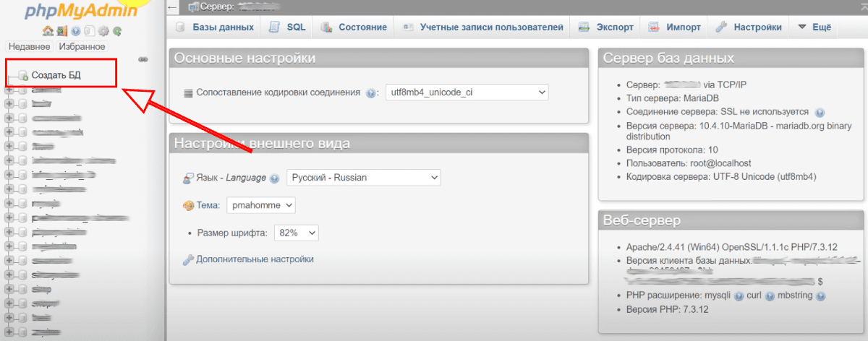Click the log out icon in navigation panel
Screen dimensions: 868x341
pyautogui.click(x=61, y=31)
